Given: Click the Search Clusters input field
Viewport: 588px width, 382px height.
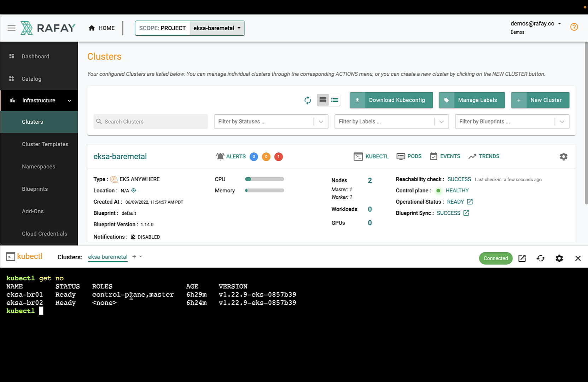Looking at the screenshot, I should (151, 122).
